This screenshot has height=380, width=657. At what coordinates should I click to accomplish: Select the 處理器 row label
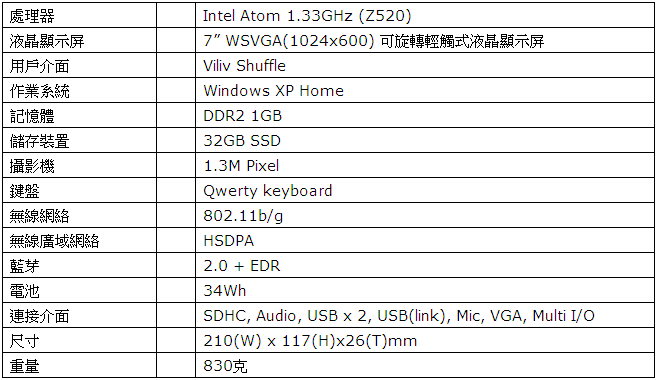click(x=32, y=16)
